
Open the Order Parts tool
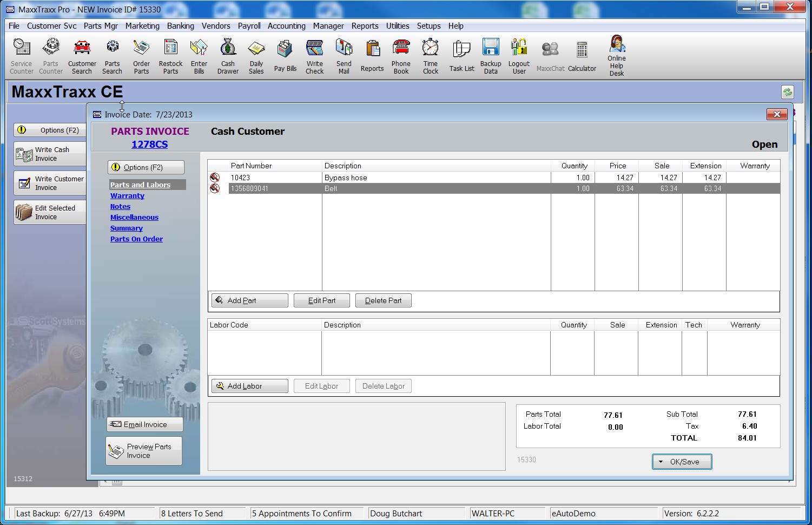click(141, 56)
